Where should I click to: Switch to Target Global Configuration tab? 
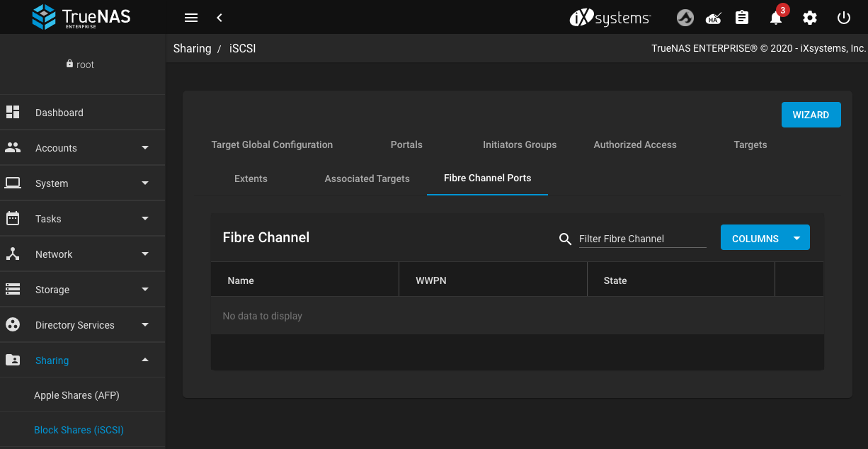272,144
